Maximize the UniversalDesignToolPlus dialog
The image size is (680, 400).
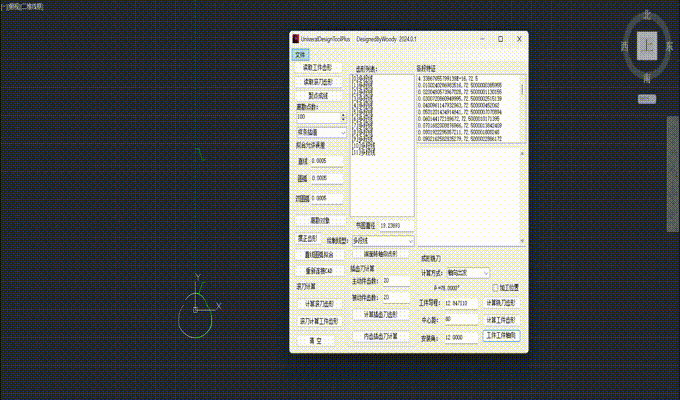[500, 39]
